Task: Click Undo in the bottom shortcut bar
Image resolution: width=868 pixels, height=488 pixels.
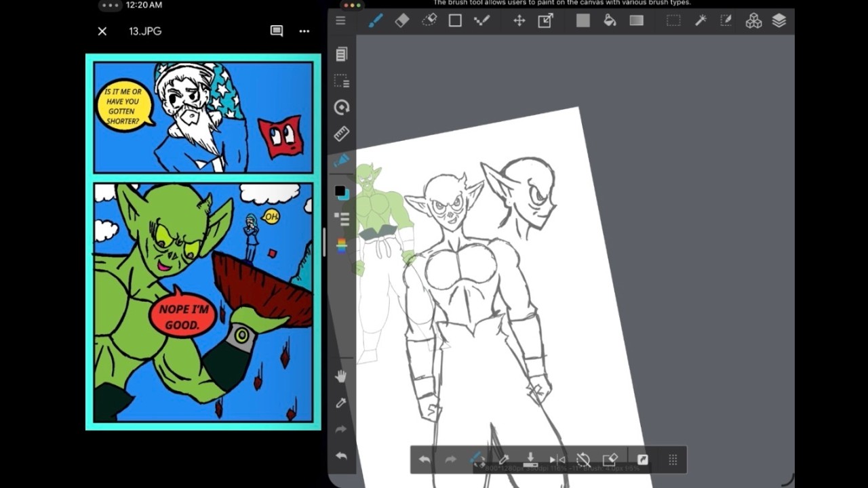Action: point(425,460)
